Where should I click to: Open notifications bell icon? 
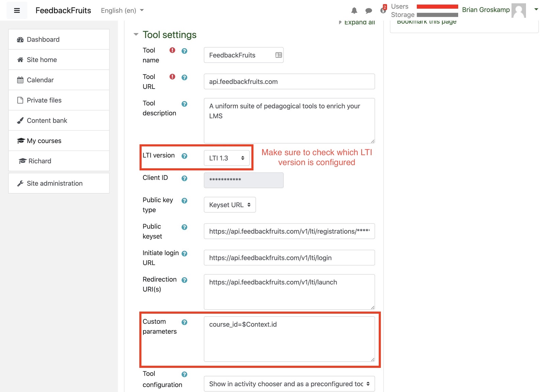point(354,11)
